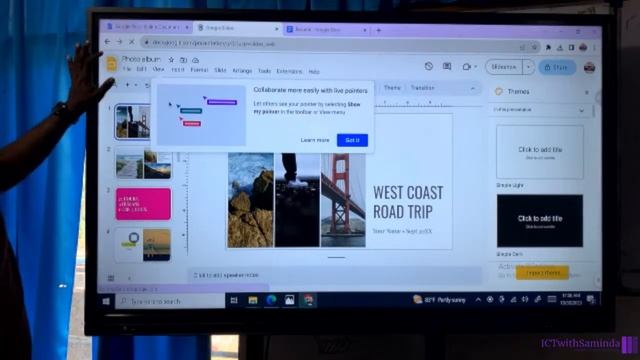Start the Slideshow
The width and height of the screenshot is (640, 360).
pos(504,67)
